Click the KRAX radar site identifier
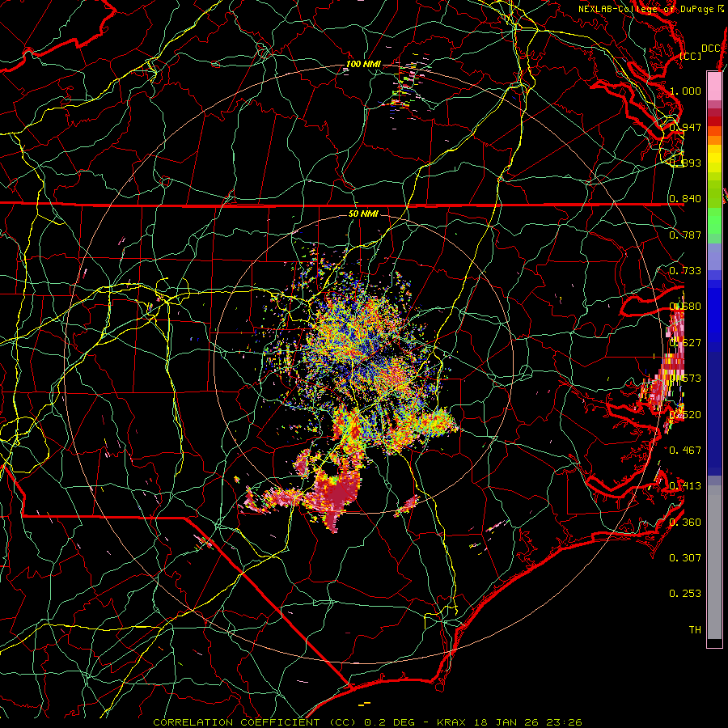The width and height of the screenshot is (728, 728). coord(451,722)
